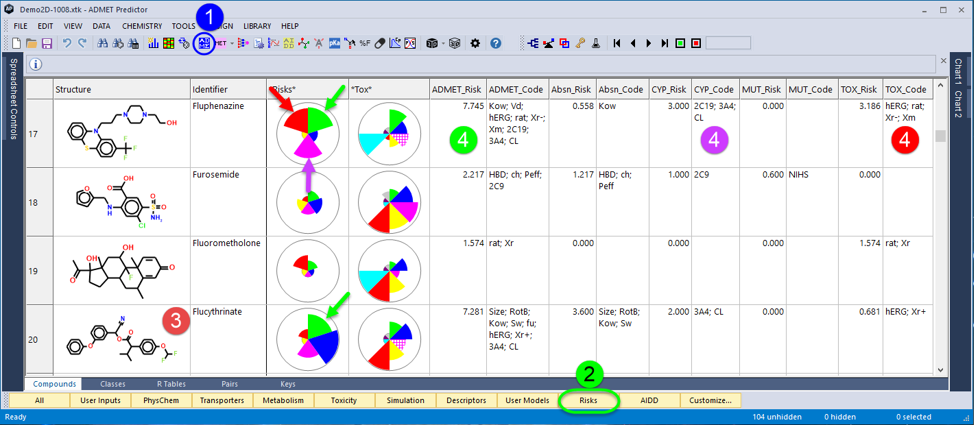Image resolution: width=980 pixels, height=425 pixels.
Task: Click the %F bioavailability icon
Action: point(365,43)
